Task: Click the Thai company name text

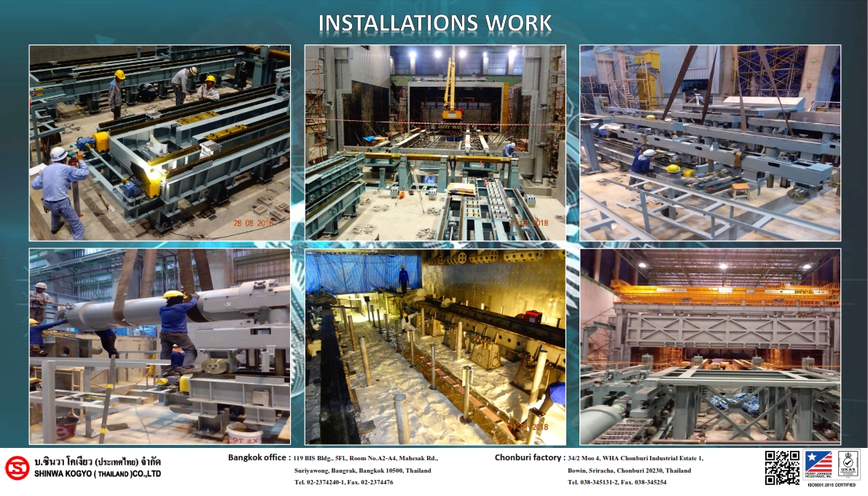Action: coord(98,462)
